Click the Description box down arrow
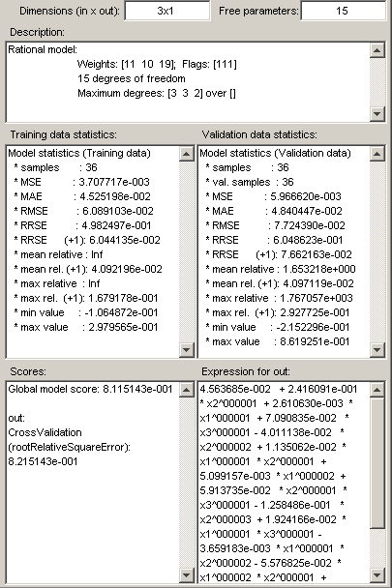Image resolution: width=392 pixels, height=588 pixels. pyautogui.click(x=377, y=113)
